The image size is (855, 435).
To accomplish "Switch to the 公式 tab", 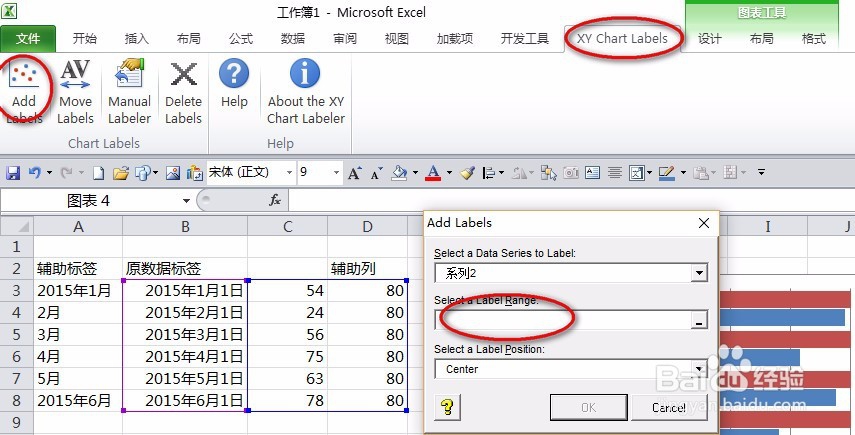I will pyautogui.click(x=240, y=39).
